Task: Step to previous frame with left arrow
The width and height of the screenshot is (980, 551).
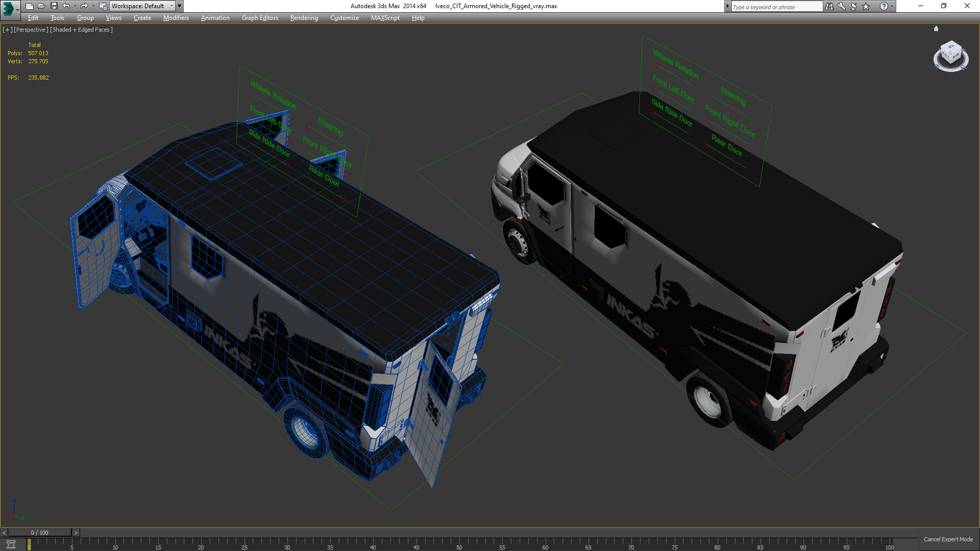Action: [x=4, y=533]
